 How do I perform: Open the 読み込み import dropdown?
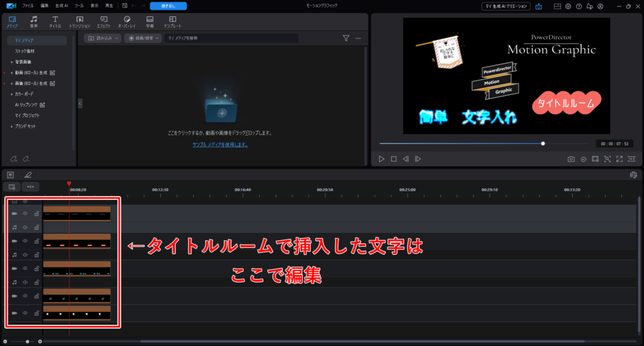(103, 38)
